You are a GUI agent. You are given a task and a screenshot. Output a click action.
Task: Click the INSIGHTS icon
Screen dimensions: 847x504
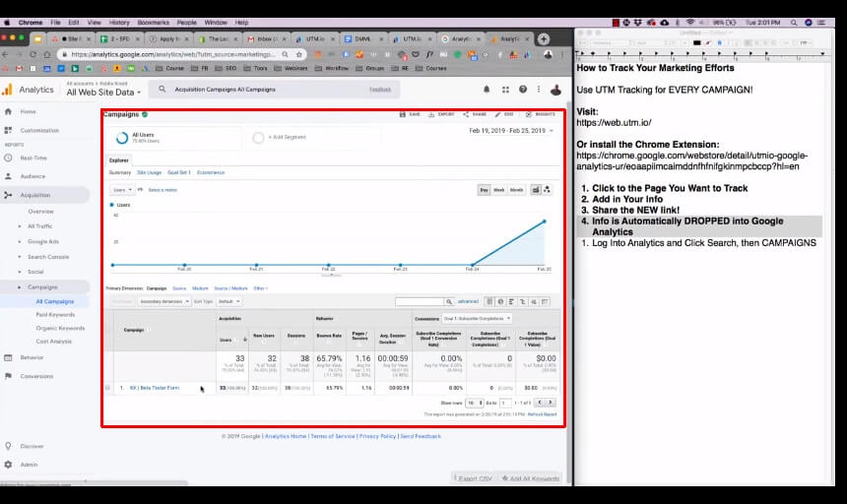(528, 114)
